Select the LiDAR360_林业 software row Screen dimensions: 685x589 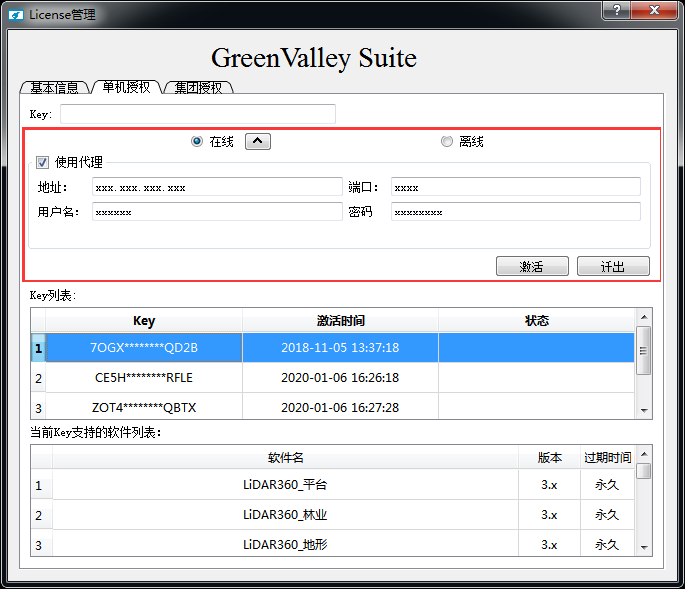(x=286, y=515)
